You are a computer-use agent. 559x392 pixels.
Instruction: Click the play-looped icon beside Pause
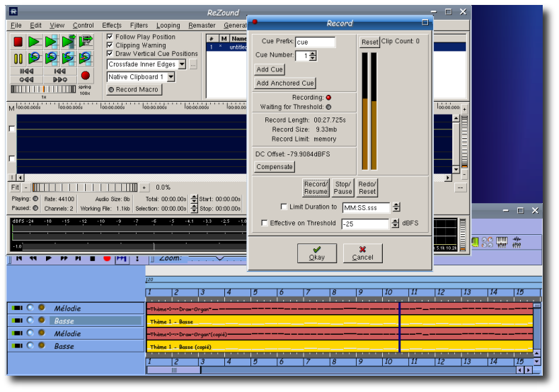coord(34,59)
